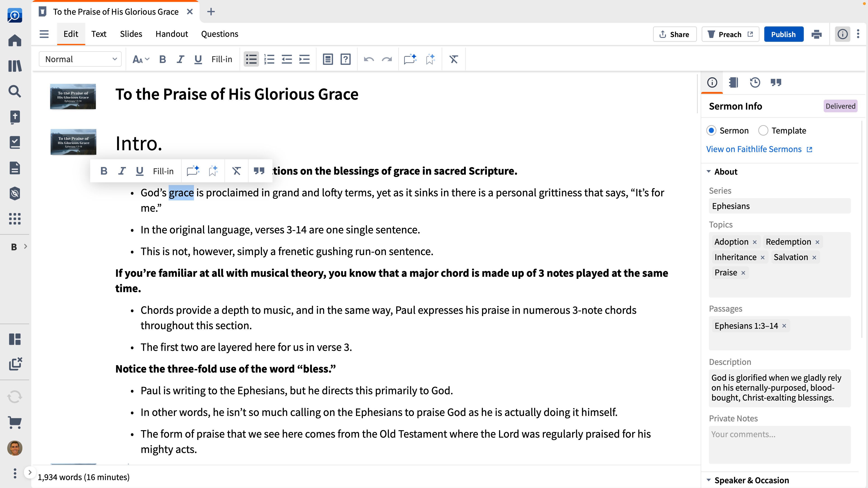Open the history clock panel tab

tap(755, 82)
